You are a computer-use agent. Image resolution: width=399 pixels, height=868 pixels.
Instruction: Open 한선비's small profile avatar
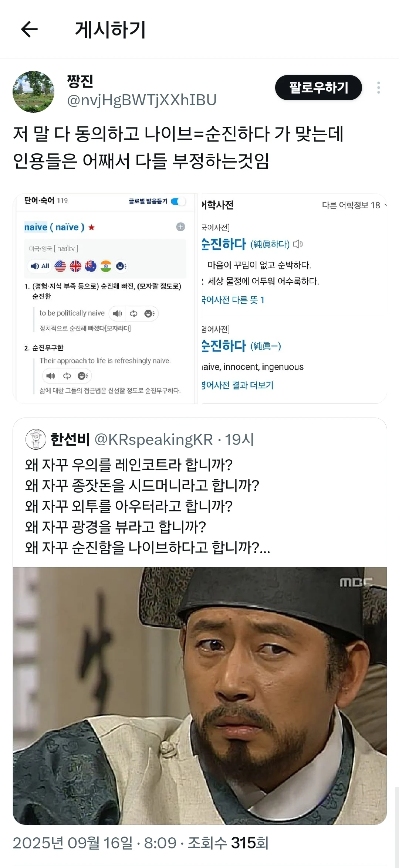click(x=35, y=439)
